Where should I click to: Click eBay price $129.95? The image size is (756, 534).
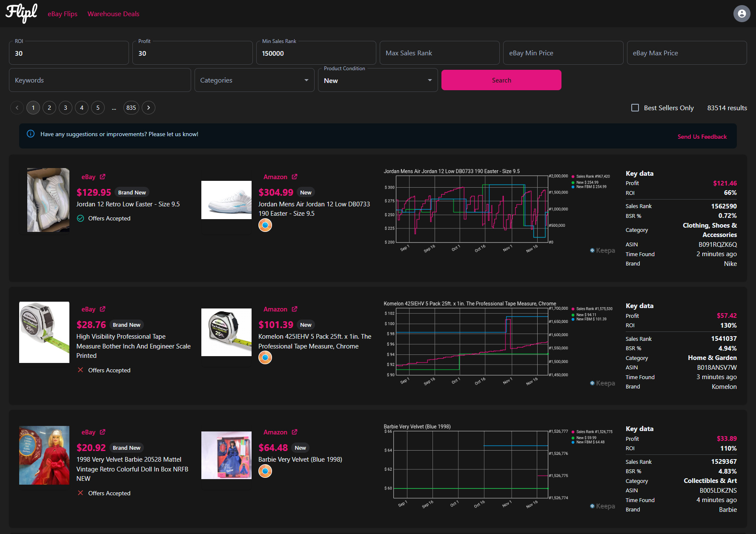(94, 192)
